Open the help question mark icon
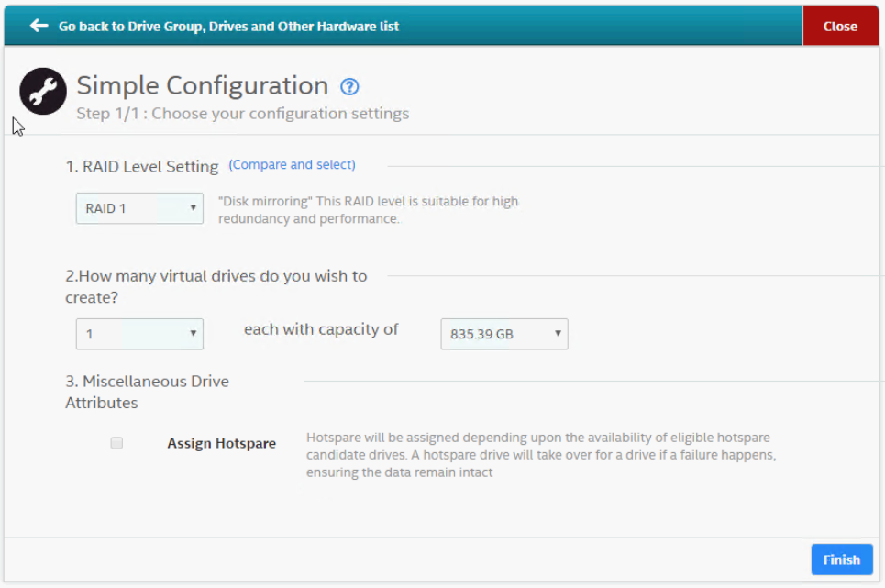The height and width of the screenshot is (588, 885). coord(349,87)
